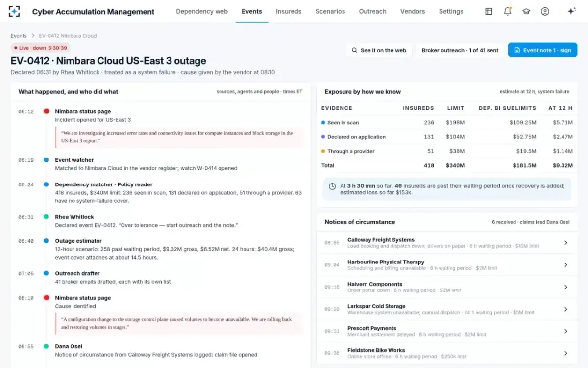Click Event note 1 sign button
The width and height of the screenshot is (588, 368).
542,50
